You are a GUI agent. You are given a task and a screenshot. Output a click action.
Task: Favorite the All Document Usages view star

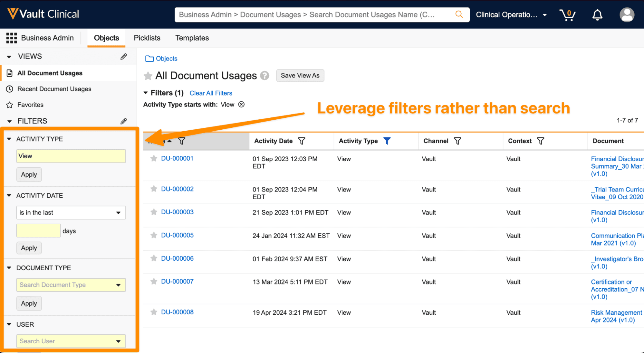point(148,76)
